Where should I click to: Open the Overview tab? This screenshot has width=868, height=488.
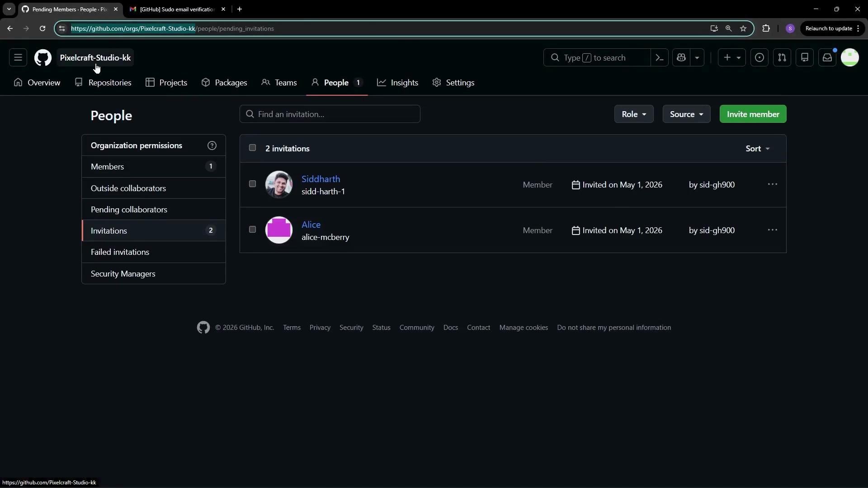[x=37, y=83]
